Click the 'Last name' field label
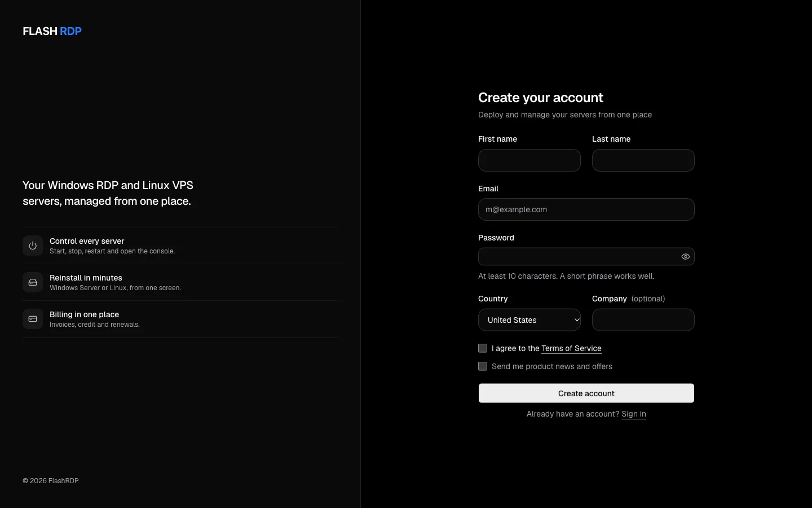This screenshot has width=812, height=508. coord(611,139)
